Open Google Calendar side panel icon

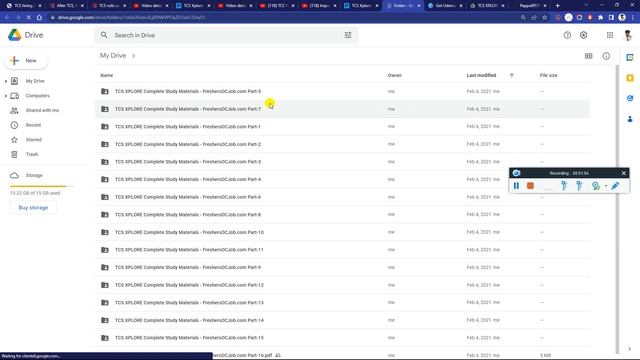[630, 58]
